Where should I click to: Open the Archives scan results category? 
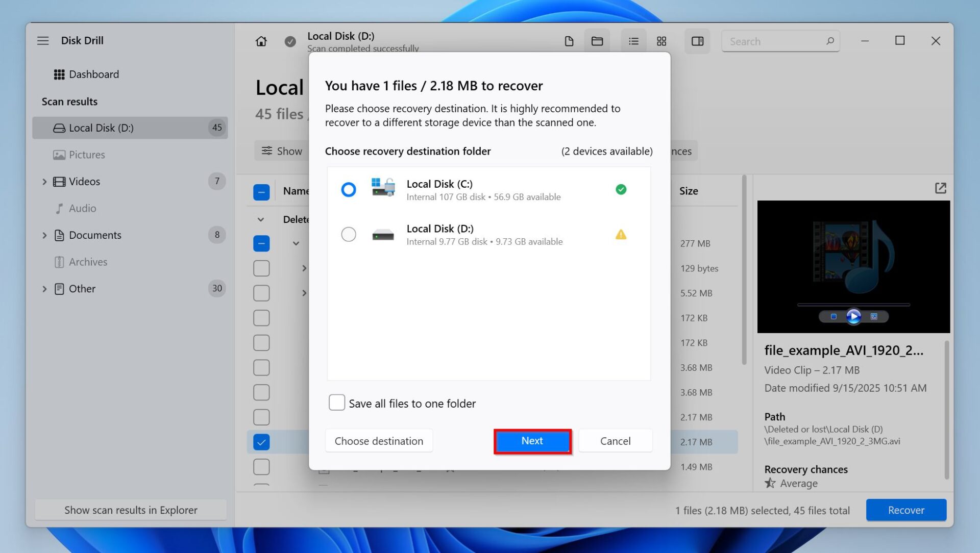87,262
